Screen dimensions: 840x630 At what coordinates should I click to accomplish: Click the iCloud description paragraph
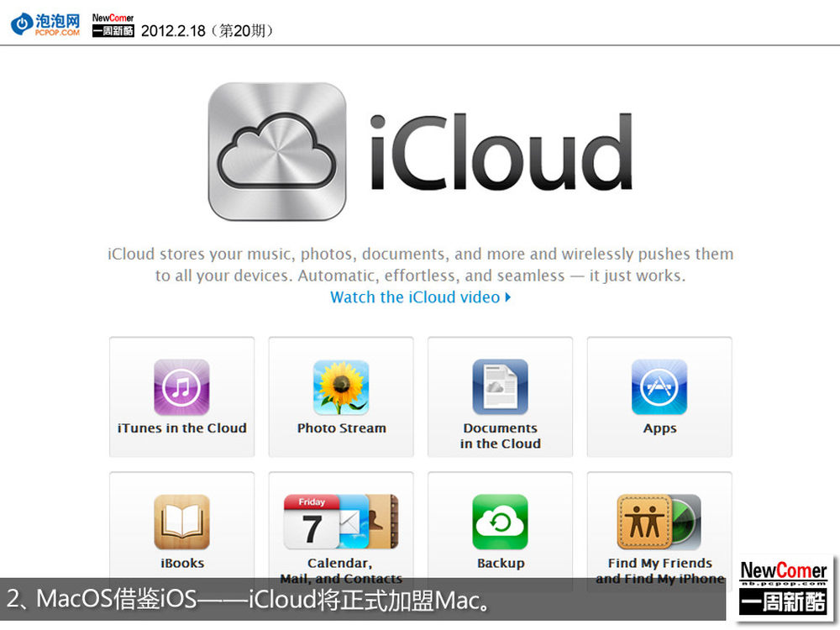click(x=421, y=265)
